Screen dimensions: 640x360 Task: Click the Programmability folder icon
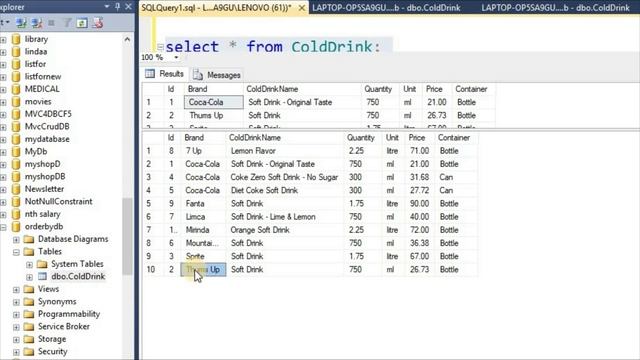[x=29, y=314]
